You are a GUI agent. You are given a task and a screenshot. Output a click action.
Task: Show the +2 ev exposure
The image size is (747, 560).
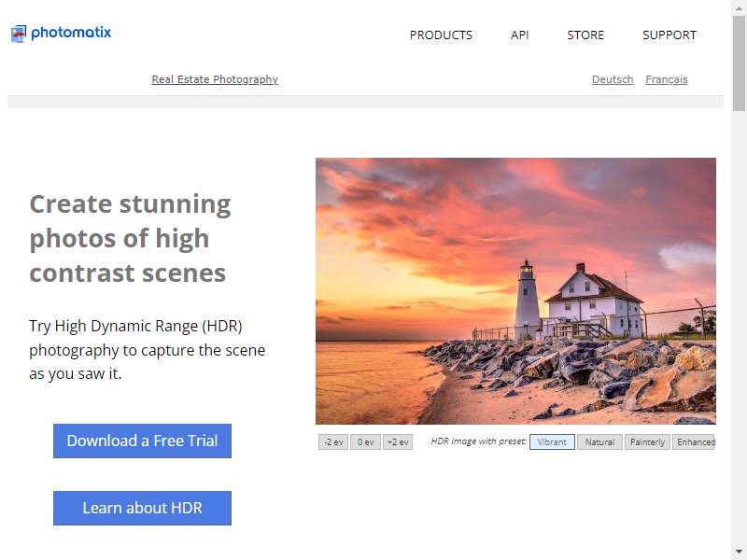(398, 441)
